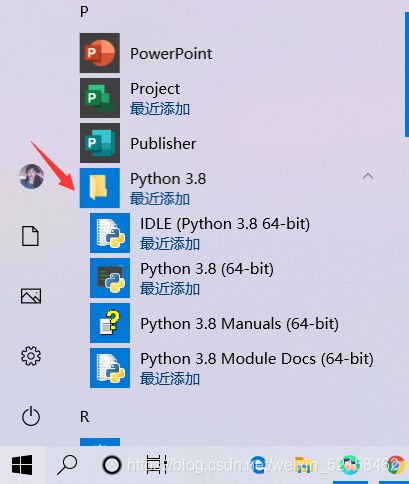Open the taskbar Search magnifier
This screenshot has height=484, width=409.
[67, 465]
